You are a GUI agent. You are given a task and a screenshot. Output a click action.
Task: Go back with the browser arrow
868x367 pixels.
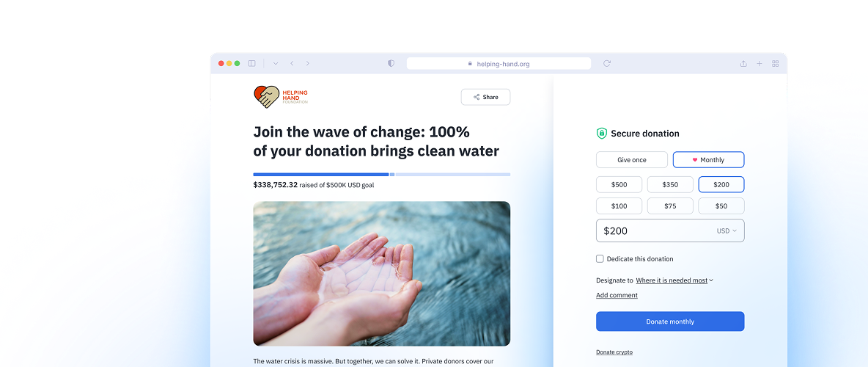point(292,64)
